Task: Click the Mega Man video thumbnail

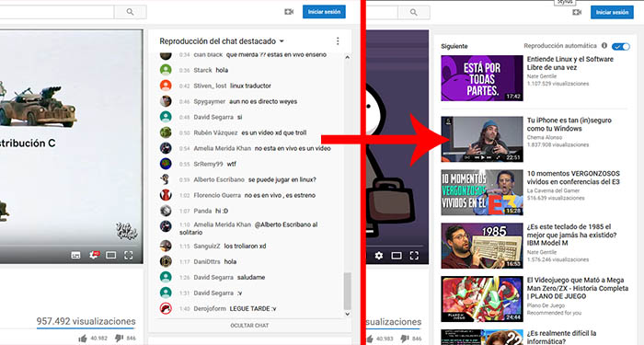Action: (482, 299)
